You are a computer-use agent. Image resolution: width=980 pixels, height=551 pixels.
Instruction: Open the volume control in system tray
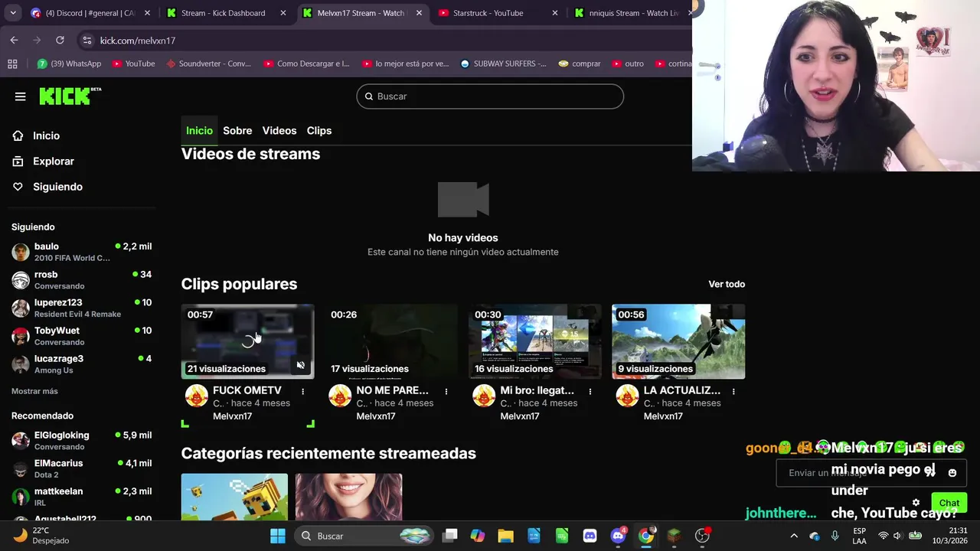pyautogui.click(x=899, y=536)
